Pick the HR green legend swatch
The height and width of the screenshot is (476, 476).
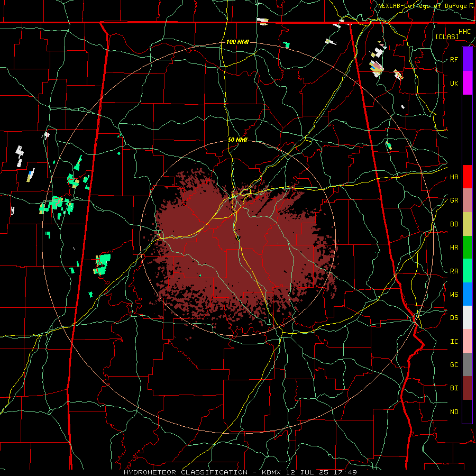(x=467, y=248)
